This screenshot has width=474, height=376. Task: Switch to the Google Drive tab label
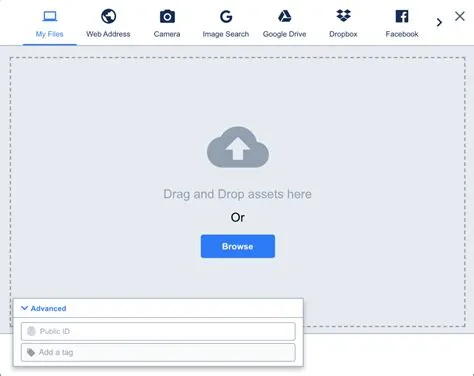click(x=284, y=34)
